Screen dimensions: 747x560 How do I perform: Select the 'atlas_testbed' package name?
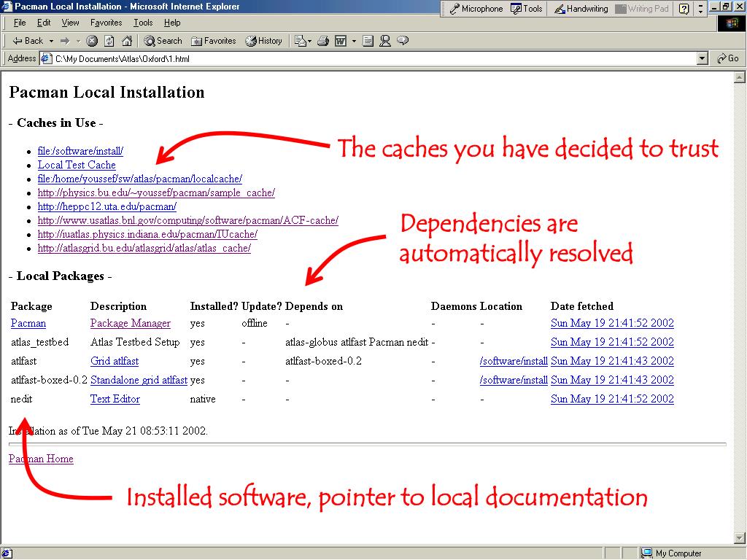coord(40,342)
